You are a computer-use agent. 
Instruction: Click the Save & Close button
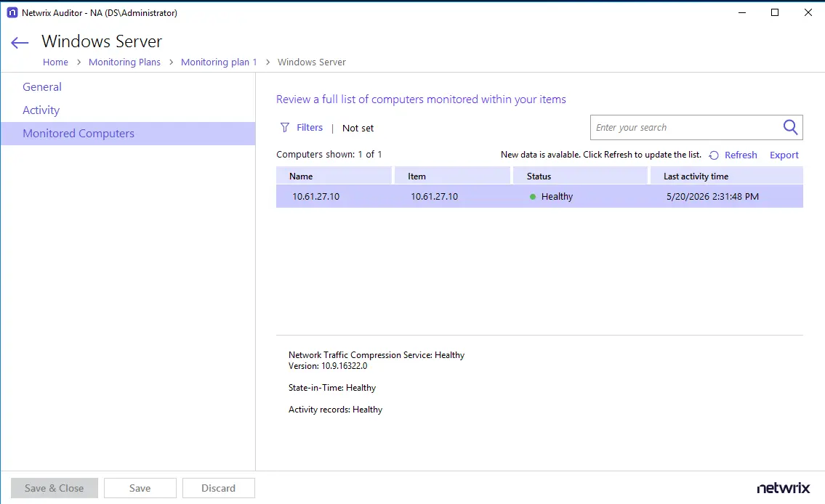point(55,488)
